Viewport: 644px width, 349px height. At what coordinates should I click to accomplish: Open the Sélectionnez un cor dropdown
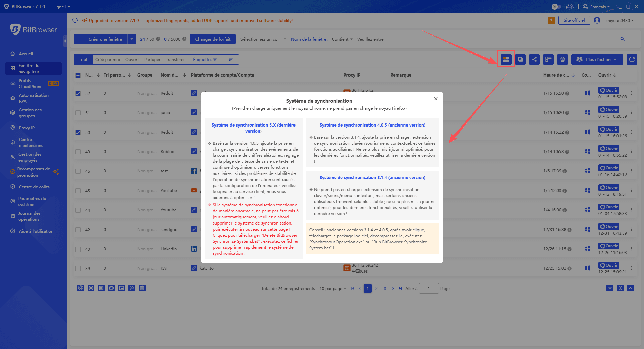pyautogui.click(x=263, y=39)
